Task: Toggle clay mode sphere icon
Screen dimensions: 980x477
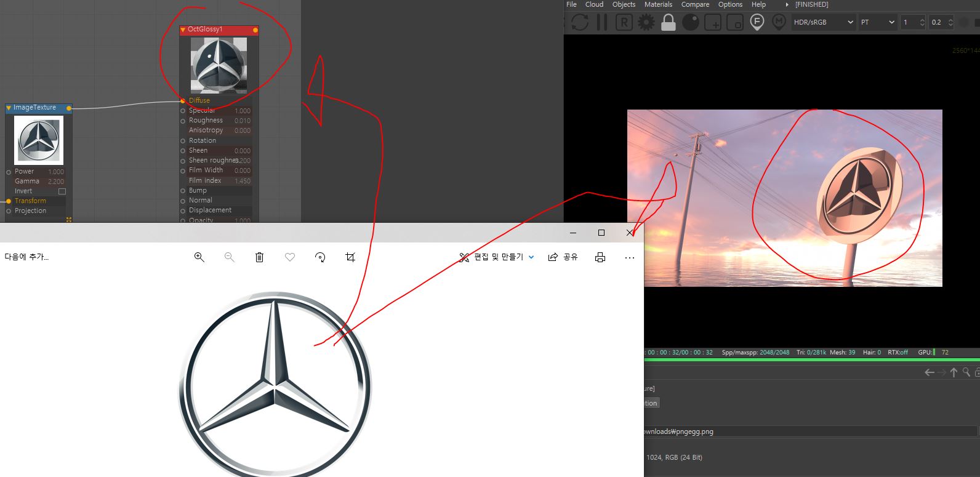Action: click(x=691, y=23)
